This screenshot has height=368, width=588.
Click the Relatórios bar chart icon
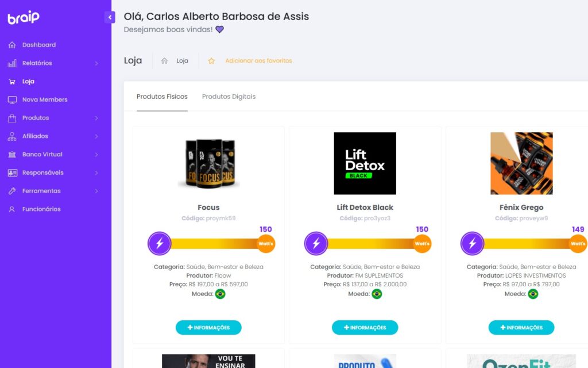12,63
